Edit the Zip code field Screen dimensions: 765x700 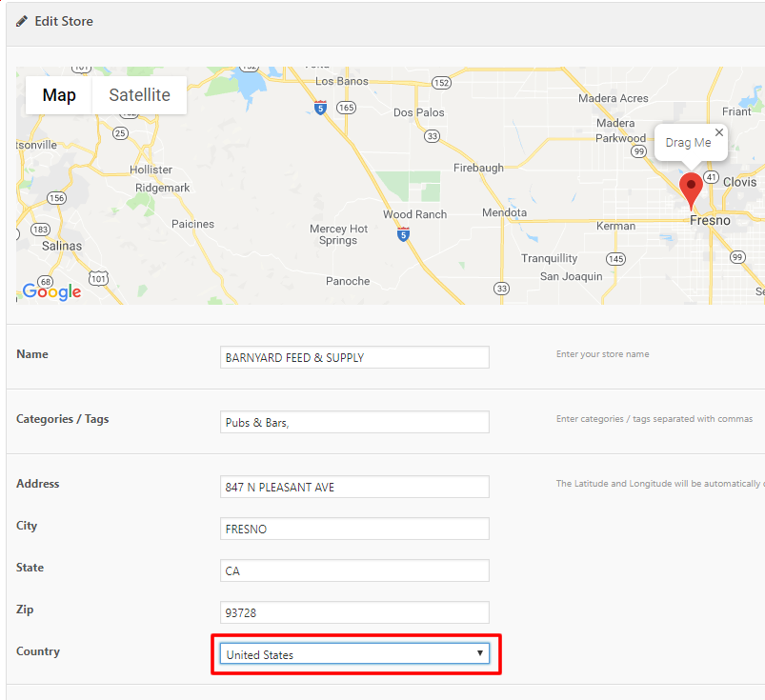tap(354, 612)
